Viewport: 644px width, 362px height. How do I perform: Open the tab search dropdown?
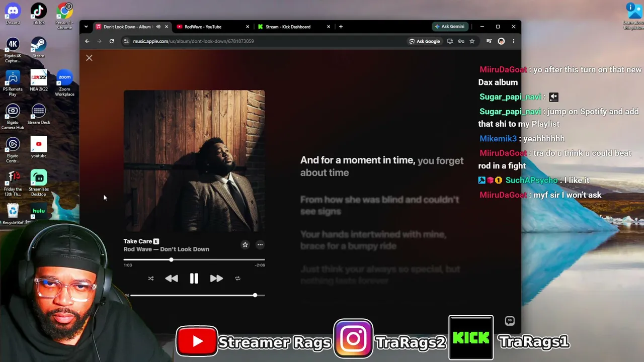86,27
